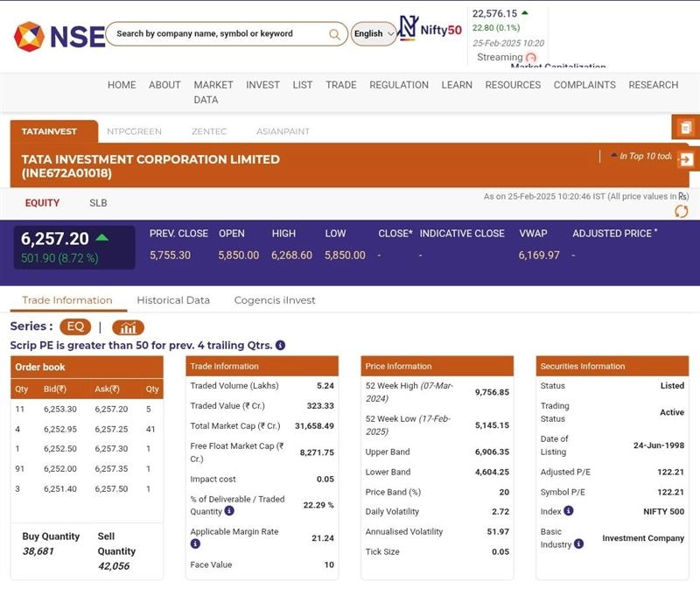Click the search magnifier icon
This screenshot has width=700, height=596.
(x=334, y=34)
